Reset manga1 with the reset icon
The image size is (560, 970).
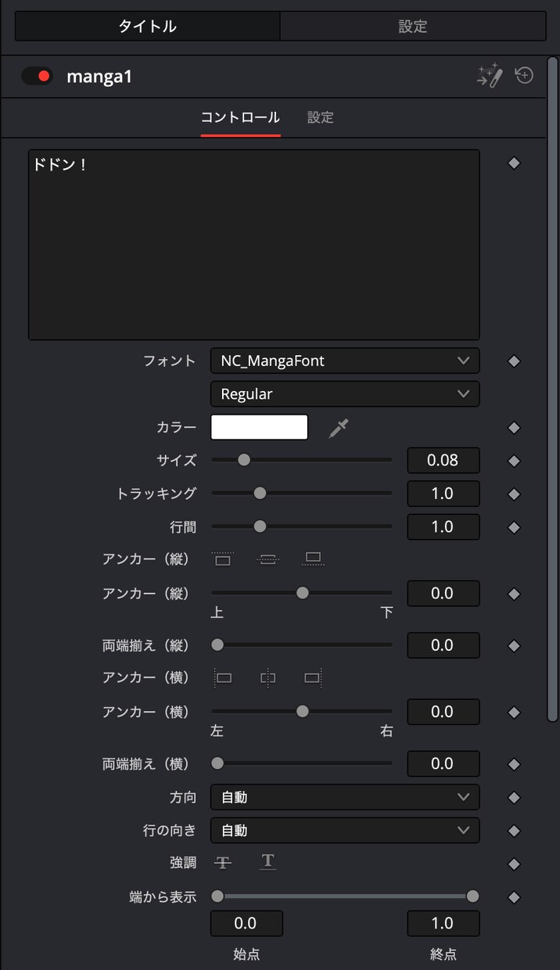(524, 75)
